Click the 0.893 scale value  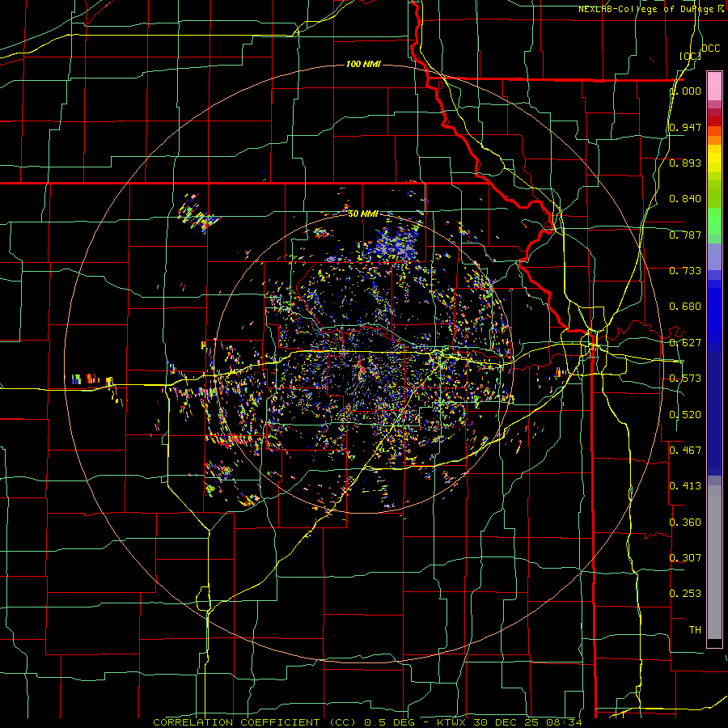(x=685, y=163)
